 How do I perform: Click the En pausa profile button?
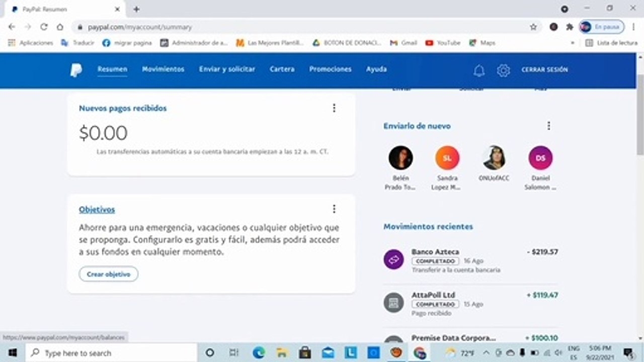coord(602,27)
